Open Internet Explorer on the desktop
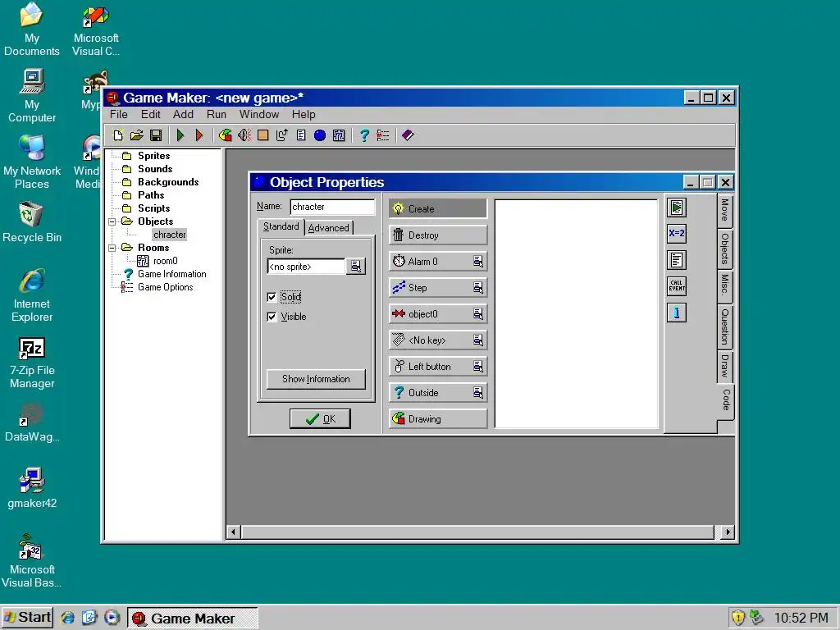This screenshot has height=630, width=840. point(32,294)
